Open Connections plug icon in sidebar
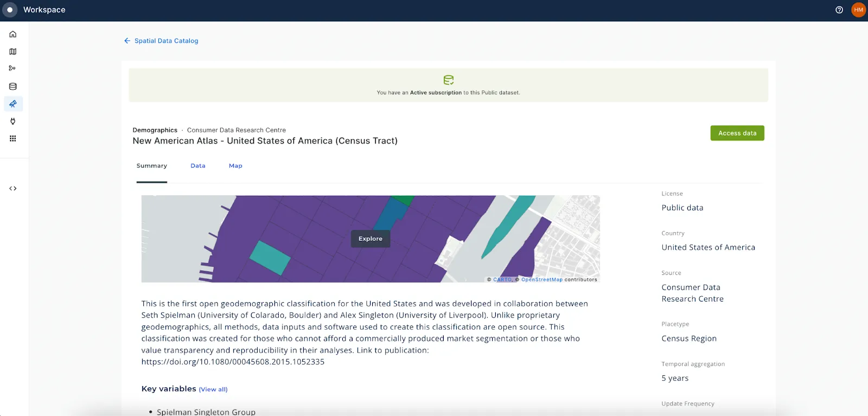The height and width of the screenshot is (416, 868). tap(13, 121)
